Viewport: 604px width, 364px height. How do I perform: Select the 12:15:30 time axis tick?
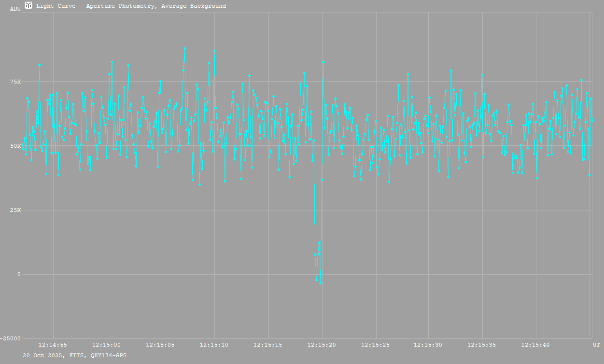click(428, 345)
